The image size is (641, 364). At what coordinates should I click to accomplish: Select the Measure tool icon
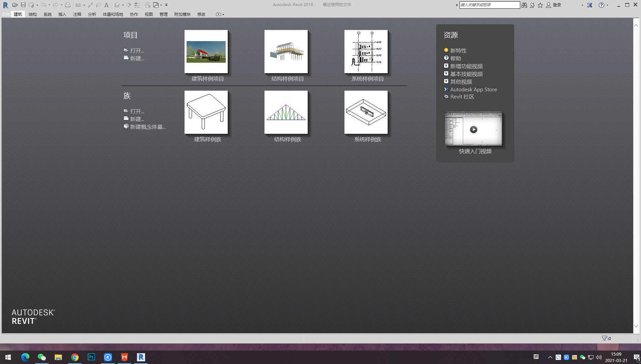[78, 5]
